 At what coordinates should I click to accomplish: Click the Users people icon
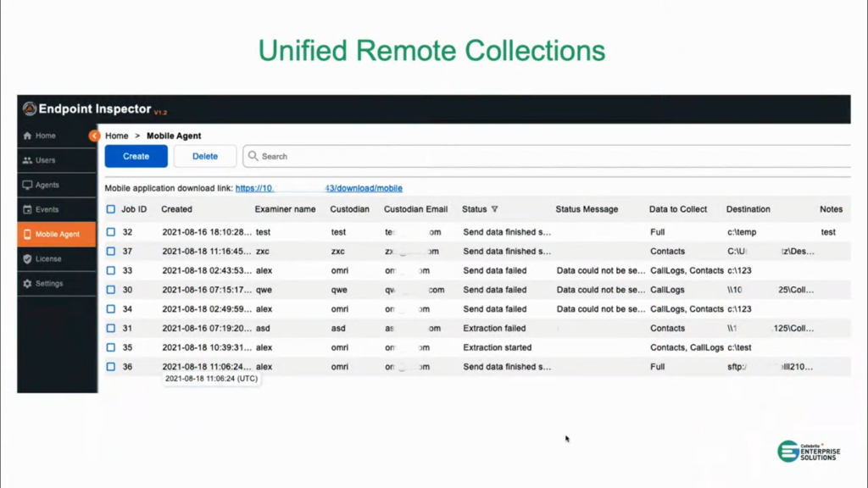tap(27, 160)
